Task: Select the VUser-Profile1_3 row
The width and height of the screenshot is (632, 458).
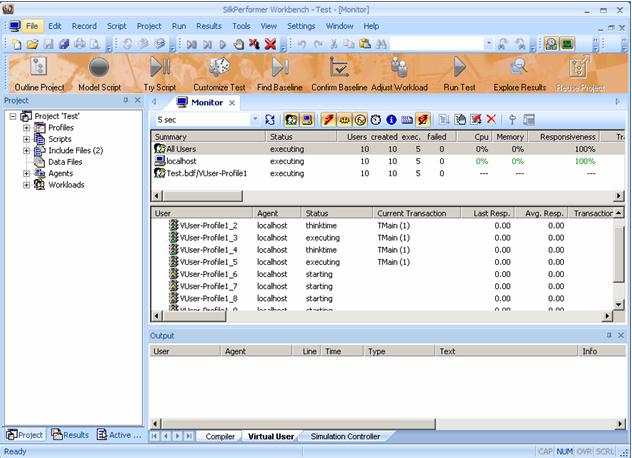Action: tap(208, 238)
